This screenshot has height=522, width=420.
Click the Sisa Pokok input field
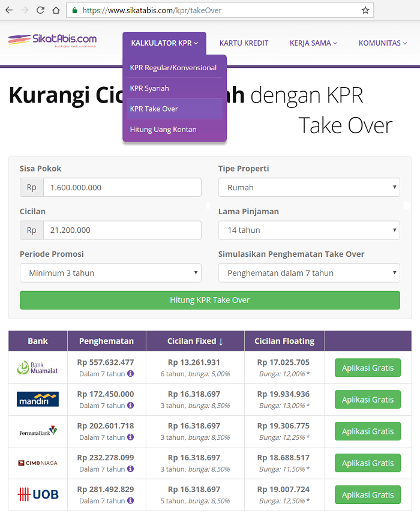pos(122,187)
